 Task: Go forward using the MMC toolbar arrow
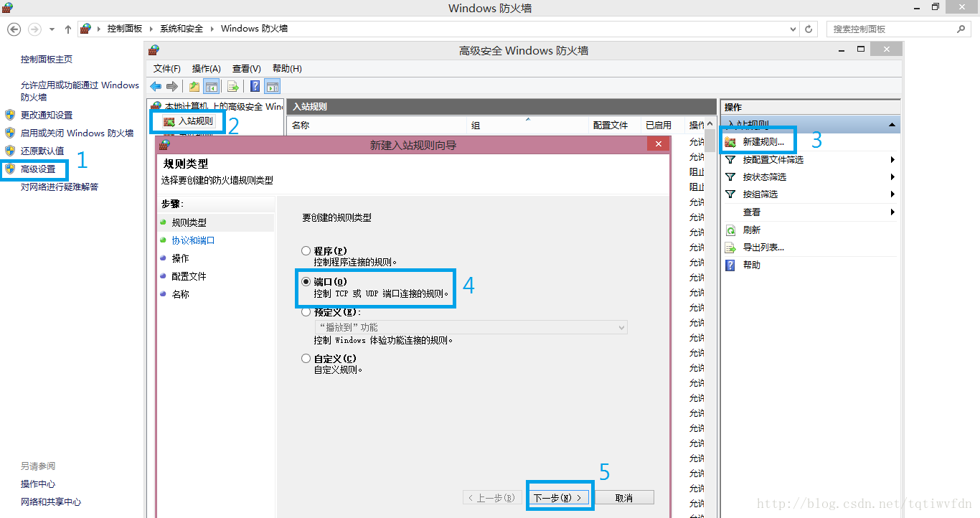click(172, 87)
